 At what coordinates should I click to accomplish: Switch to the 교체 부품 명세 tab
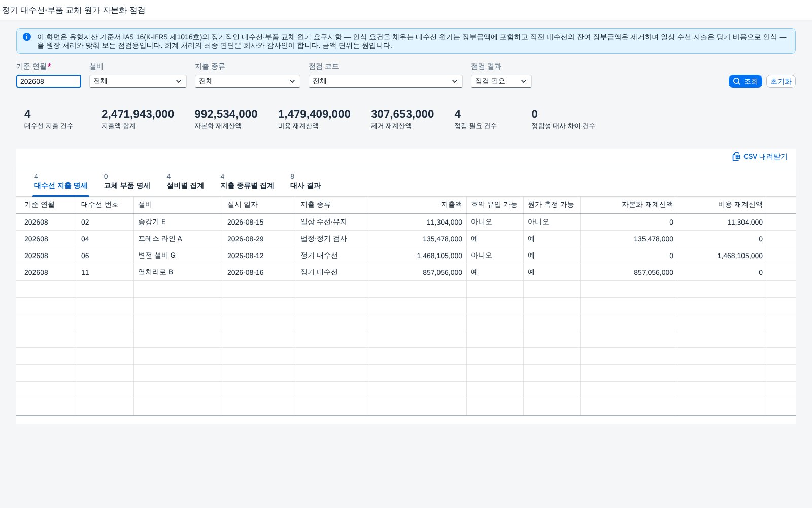pyautogui.click(x=127, y=181)
